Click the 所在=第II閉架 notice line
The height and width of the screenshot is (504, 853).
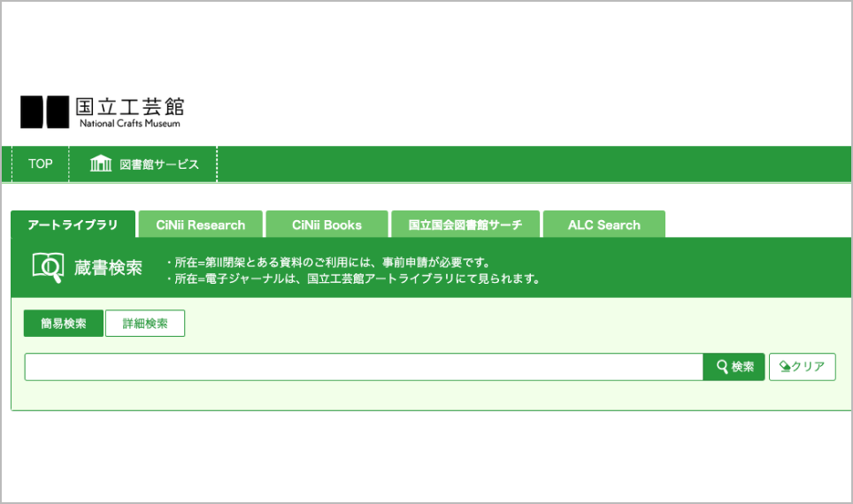[x=328, y=262]
